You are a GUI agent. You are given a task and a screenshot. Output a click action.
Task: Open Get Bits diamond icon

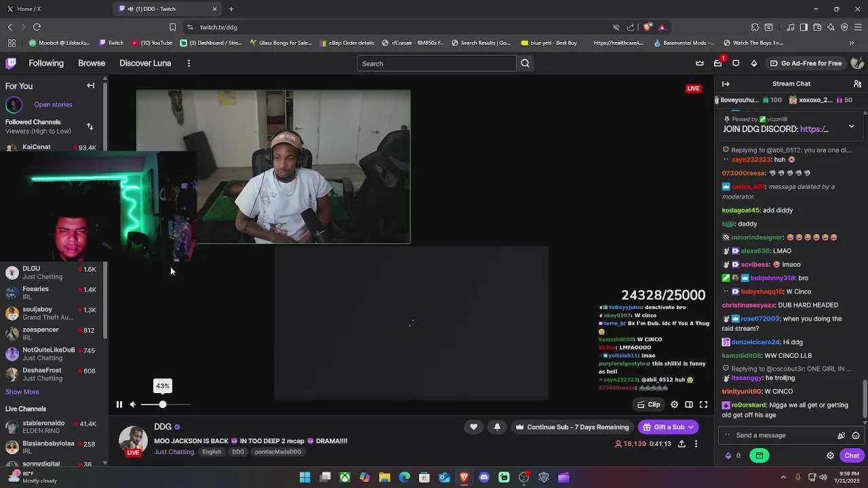(x=753, y=64)
